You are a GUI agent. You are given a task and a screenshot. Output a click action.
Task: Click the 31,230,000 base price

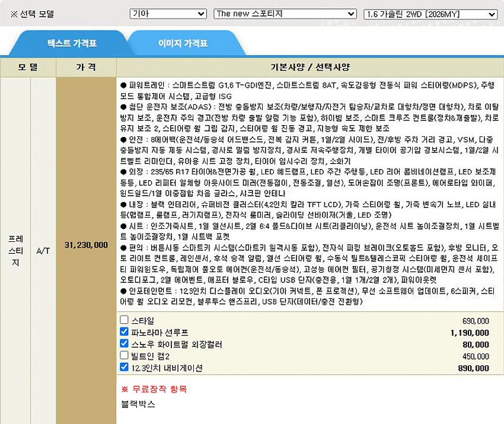point(86,245)
